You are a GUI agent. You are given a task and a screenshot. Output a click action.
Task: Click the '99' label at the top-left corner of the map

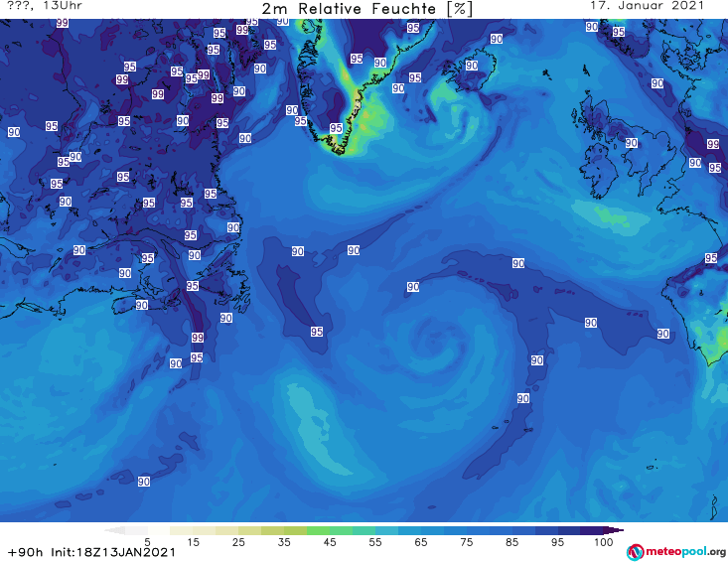tap(63, 23)
